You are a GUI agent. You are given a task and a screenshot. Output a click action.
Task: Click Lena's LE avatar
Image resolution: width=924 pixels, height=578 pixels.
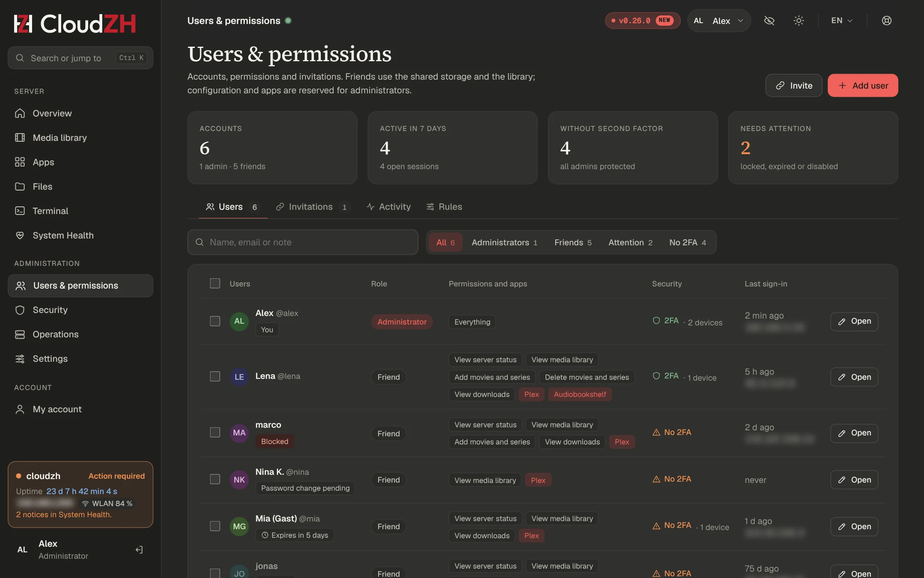pyautogui.click(x=239, y=377)
